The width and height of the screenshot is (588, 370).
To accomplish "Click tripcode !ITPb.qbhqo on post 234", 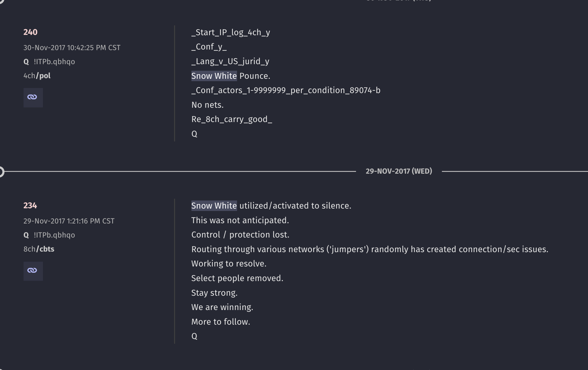I will pyautogui.click(x=54, y=235).
